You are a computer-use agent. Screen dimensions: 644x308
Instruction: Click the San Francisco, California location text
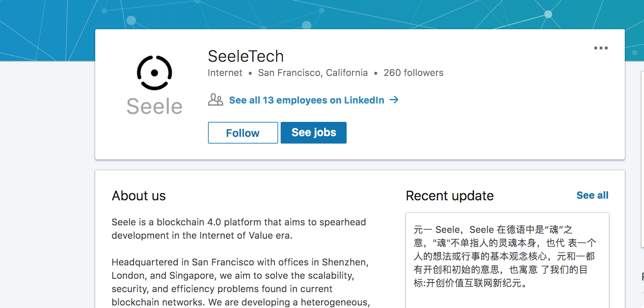pyautogui.click(x=313, y=73)
